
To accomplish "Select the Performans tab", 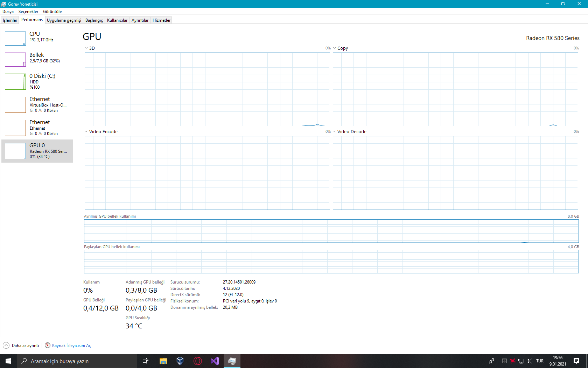I will (x=32, y=20).
